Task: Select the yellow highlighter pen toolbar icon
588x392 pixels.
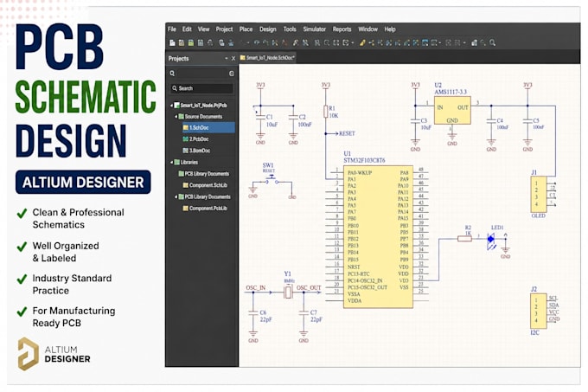Action: (x=361, y=42)
